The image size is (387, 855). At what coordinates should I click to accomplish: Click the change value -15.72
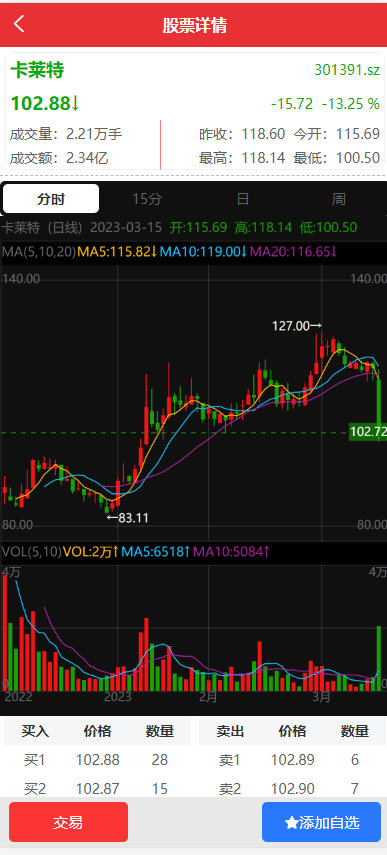pyautogui.click(x=292, y=104)
